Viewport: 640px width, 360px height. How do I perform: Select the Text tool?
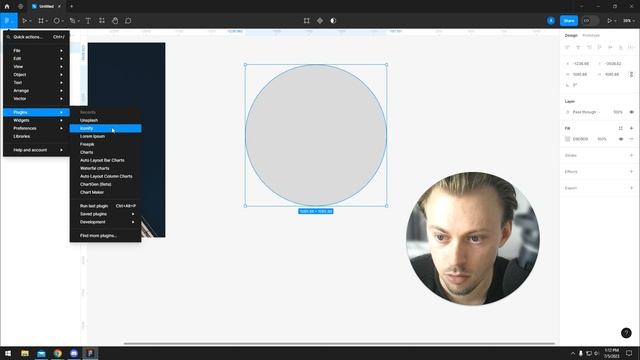coord(88,20)
